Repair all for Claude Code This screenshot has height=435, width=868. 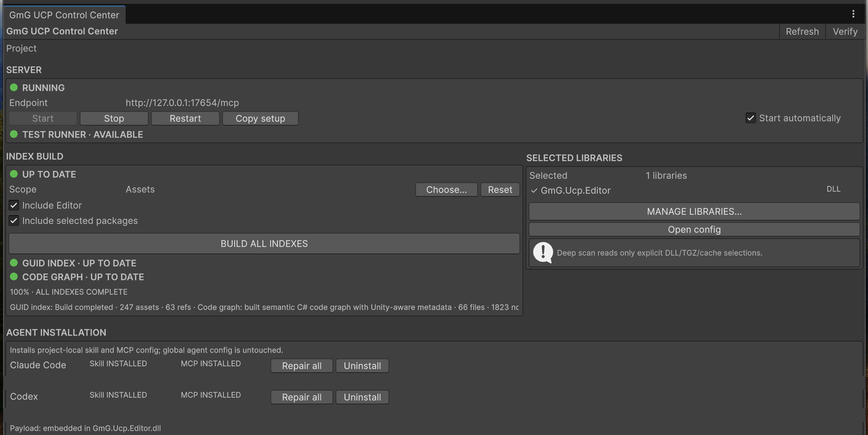(302, 366)
